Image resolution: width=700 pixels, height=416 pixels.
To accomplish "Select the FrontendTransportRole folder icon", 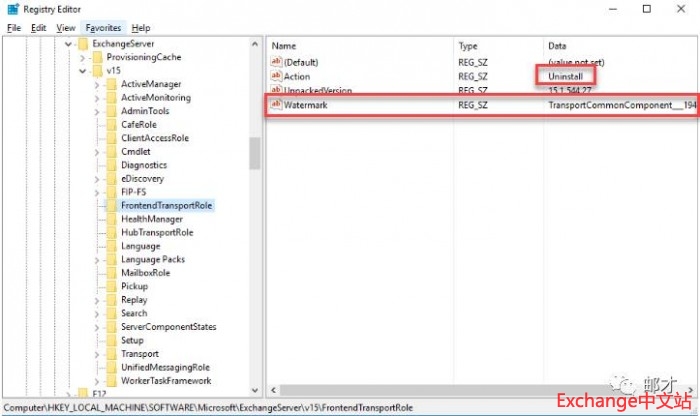I will click(x=111, y=205).
